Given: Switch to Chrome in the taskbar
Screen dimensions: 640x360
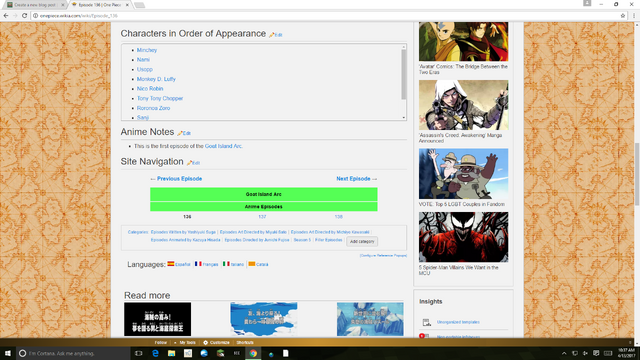Looking at the screenshot, I should (x=253, y=353).
